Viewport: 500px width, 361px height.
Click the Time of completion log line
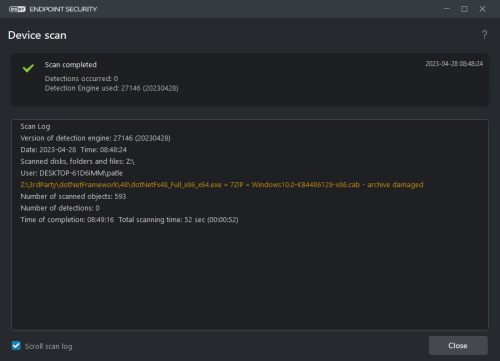pos(129,220)
